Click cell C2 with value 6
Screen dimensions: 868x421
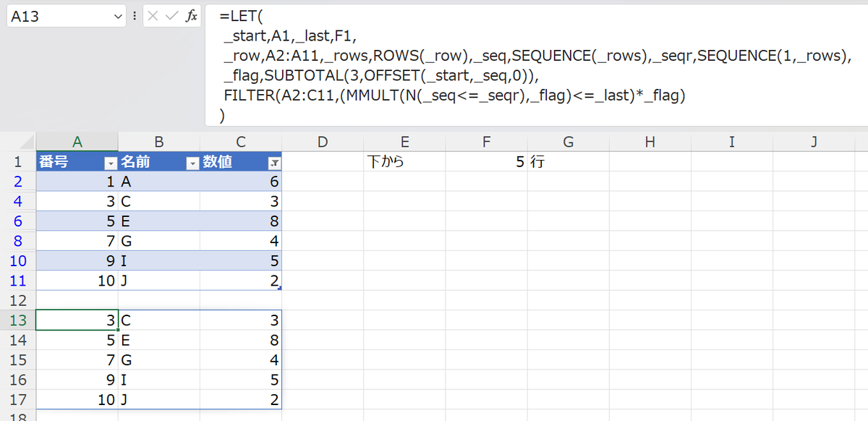pyautogui.click(x=241, y=182)
